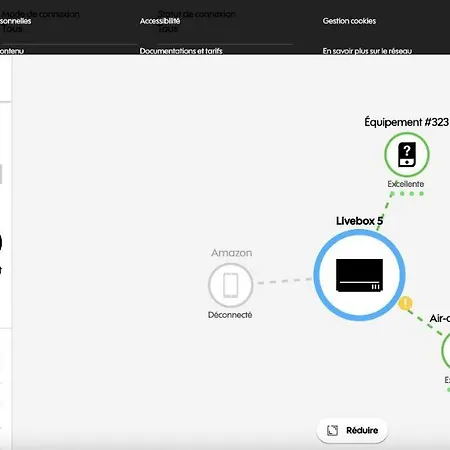Viewport: 450px width, 450px height.
Task: Open the Gestion cookies link
Action: [349, 21]
